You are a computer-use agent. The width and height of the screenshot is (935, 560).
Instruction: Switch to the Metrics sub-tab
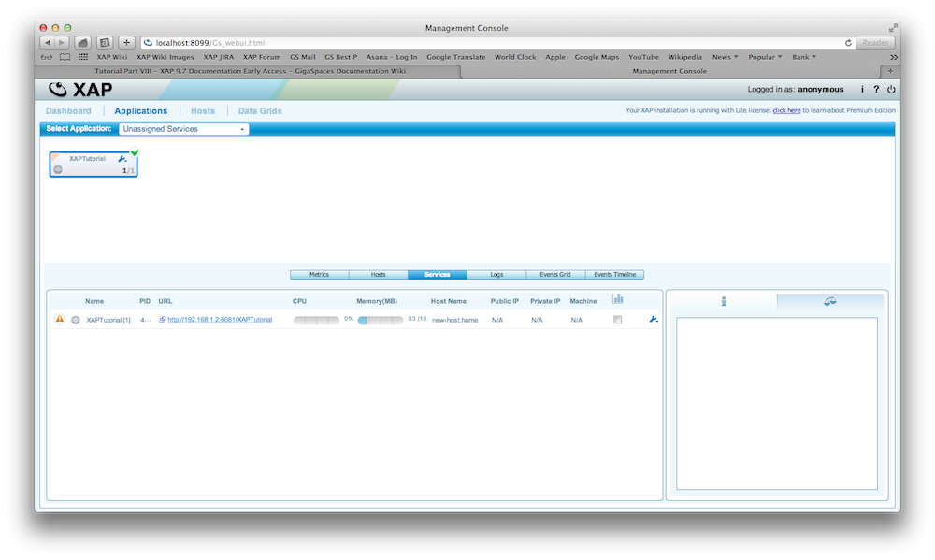[319, 274]
